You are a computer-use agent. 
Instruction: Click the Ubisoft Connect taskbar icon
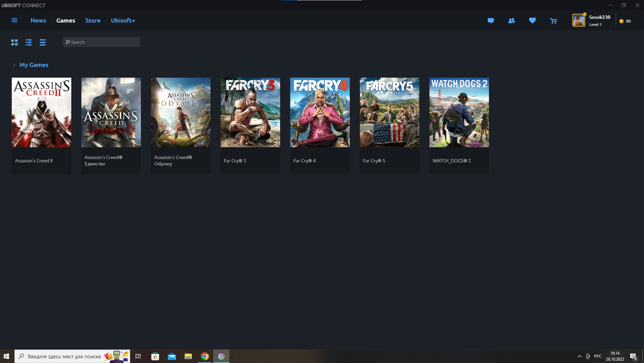221,356
